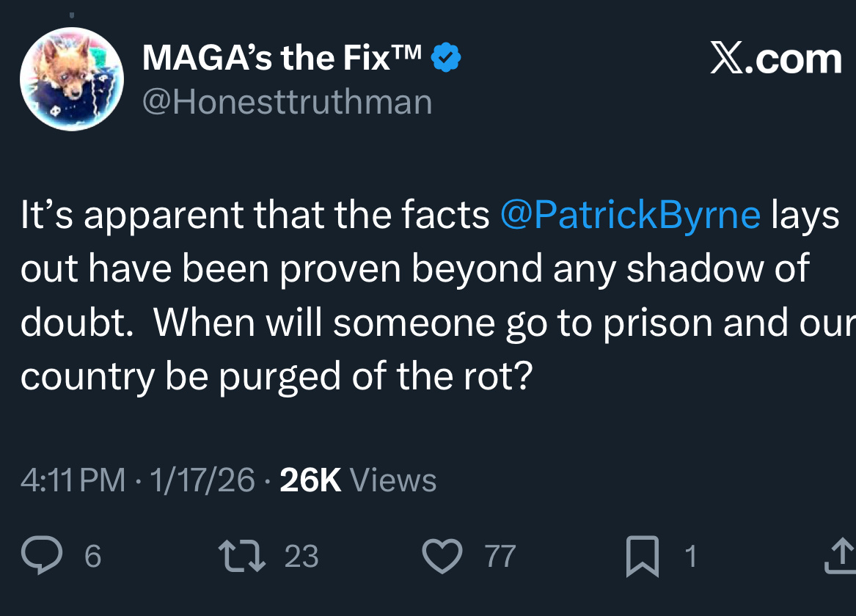Viewport: 856px width, 616px height.
Task: Click the like count of 77
Action: [500, 557]
